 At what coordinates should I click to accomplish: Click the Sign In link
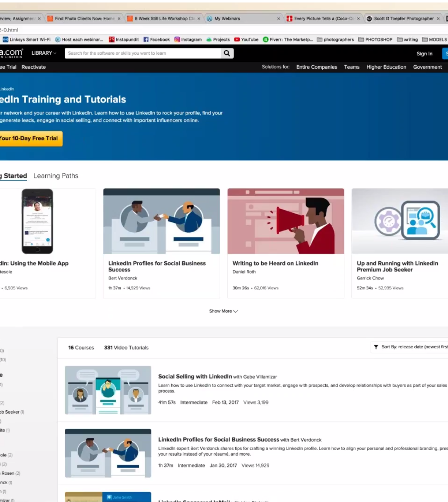click(424, 54)
